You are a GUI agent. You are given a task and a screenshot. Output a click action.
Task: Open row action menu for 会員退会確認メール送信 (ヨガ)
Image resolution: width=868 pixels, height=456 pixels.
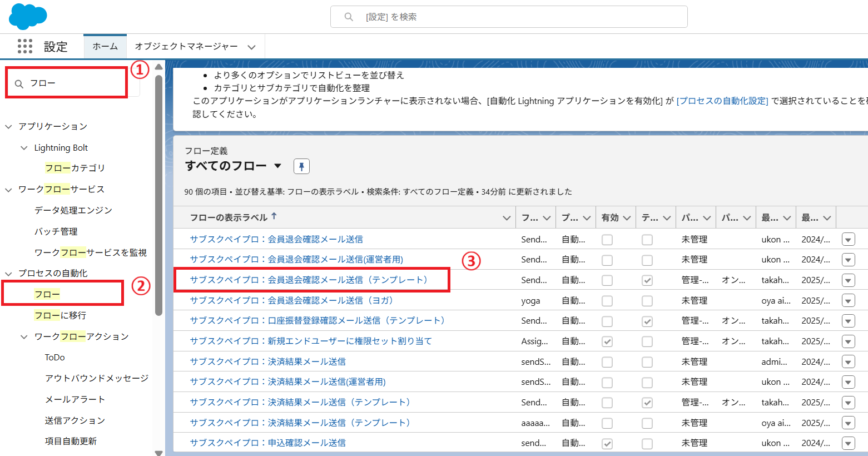click(x=848, y=301)
